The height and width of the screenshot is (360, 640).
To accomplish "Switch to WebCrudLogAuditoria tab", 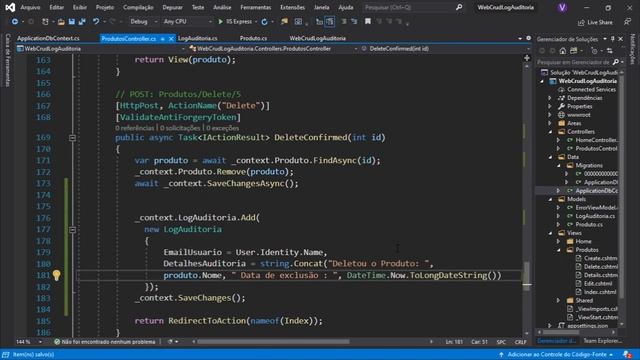I will (318, 38).
